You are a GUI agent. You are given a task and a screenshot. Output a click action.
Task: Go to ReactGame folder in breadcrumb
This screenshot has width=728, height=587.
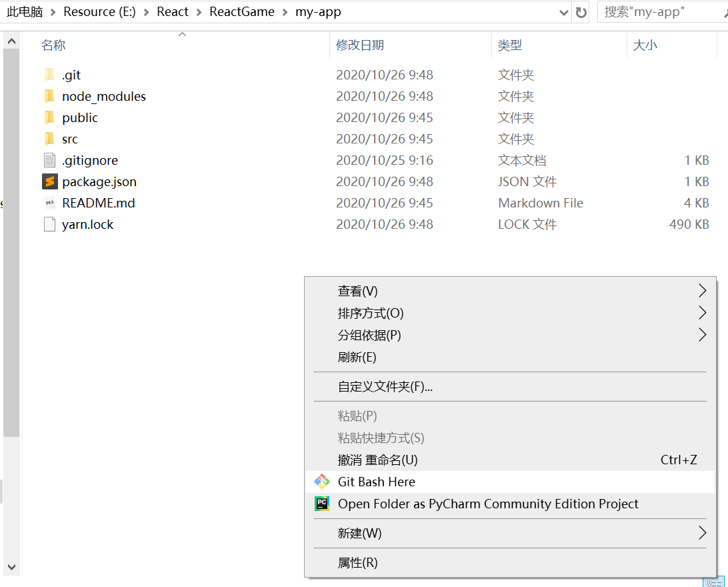coord(242,11)
